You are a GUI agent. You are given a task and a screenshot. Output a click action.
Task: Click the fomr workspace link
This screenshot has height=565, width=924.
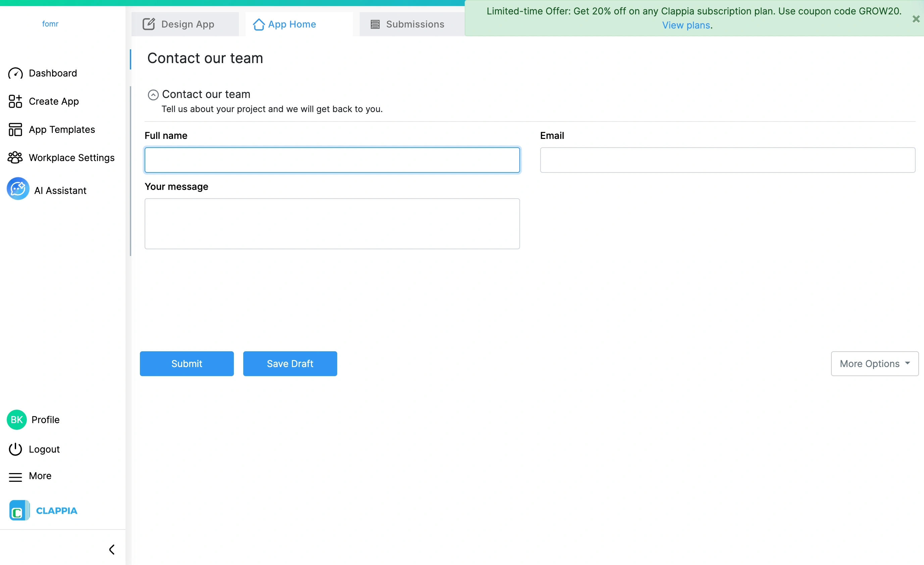[x=50, y=23]
